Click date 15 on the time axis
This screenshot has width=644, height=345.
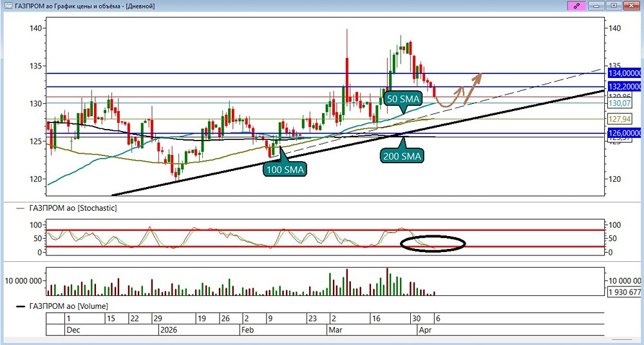coord(111,319)
